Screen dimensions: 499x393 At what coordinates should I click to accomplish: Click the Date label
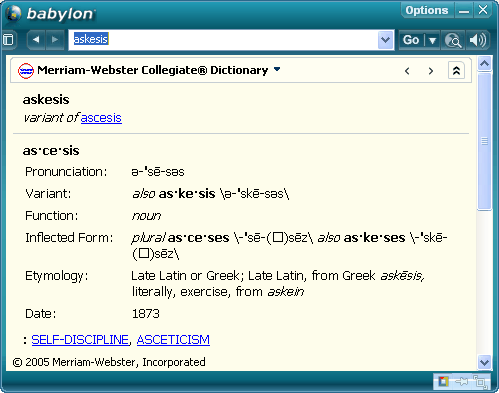click(41, 314)
